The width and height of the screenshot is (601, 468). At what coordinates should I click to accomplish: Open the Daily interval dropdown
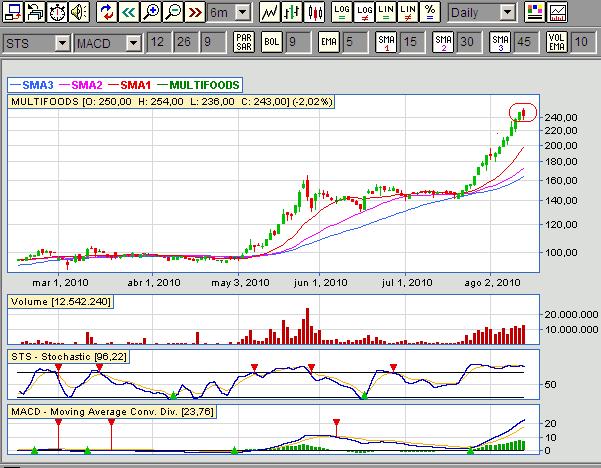(508, 13)
